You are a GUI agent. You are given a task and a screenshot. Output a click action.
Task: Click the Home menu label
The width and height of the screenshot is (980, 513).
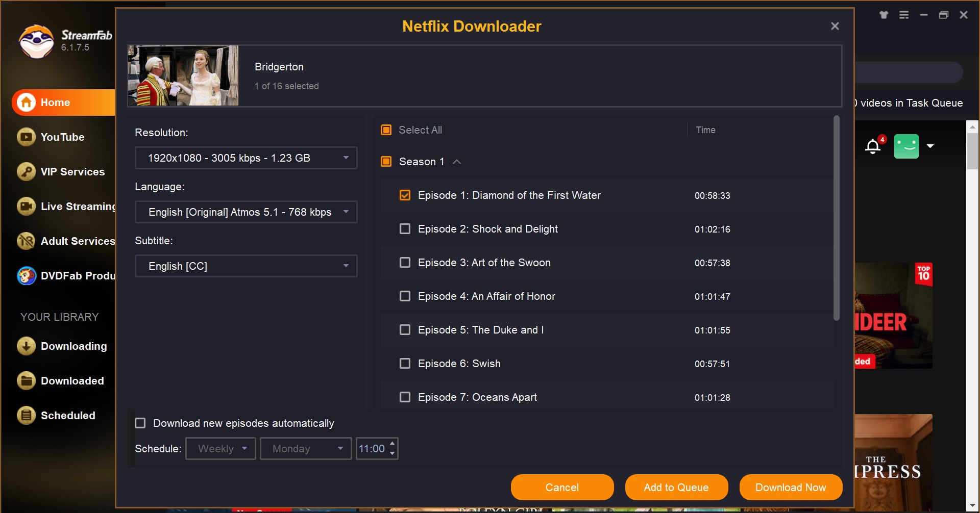tap(55, 102)
